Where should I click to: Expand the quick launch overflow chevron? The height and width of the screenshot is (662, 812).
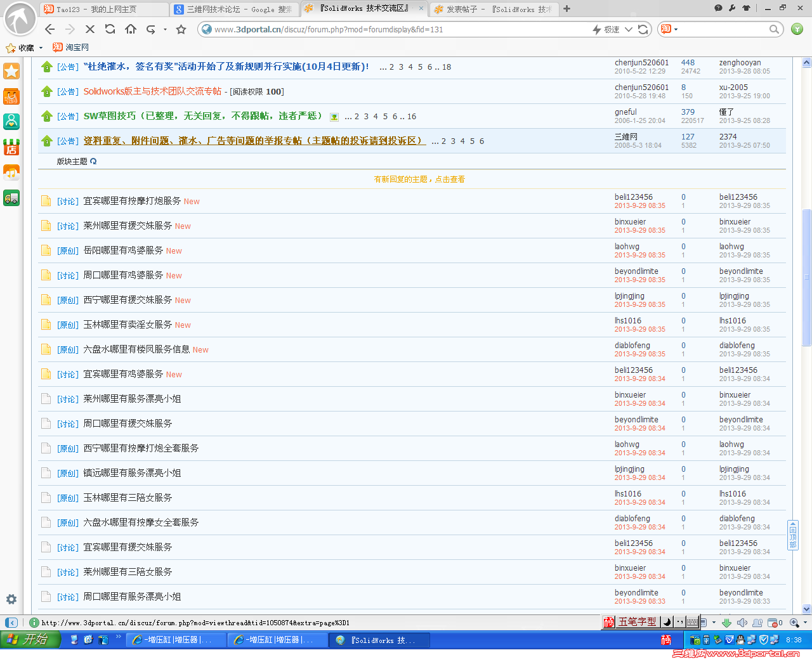coord(118,637)
